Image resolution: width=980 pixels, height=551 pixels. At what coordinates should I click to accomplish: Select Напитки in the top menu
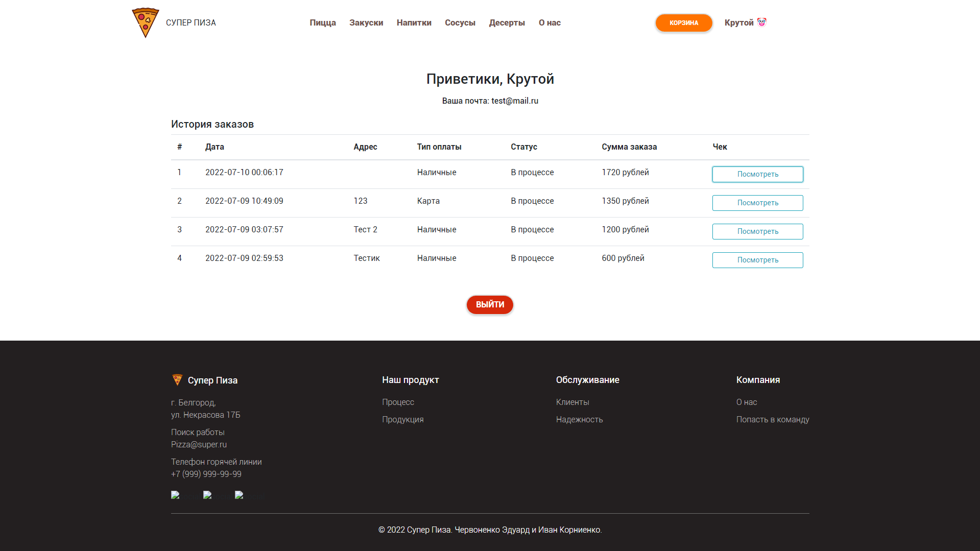[414, 22]
